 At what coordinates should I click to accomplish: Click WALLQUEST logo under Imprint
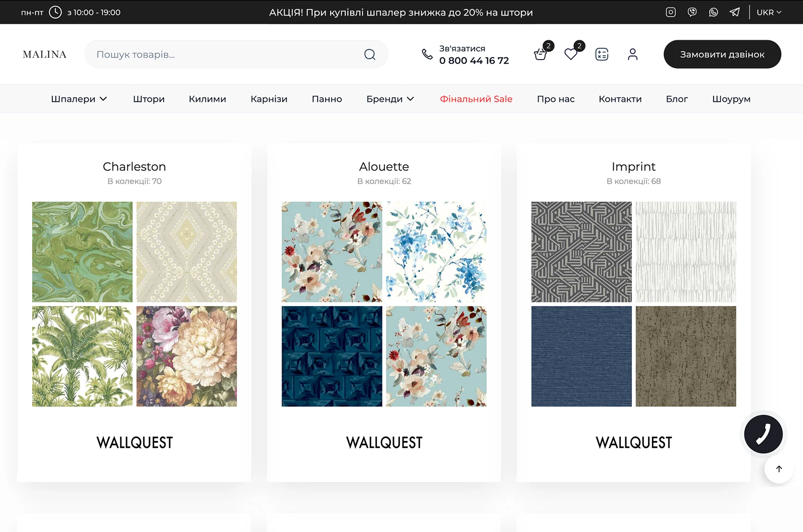point(634,443)
